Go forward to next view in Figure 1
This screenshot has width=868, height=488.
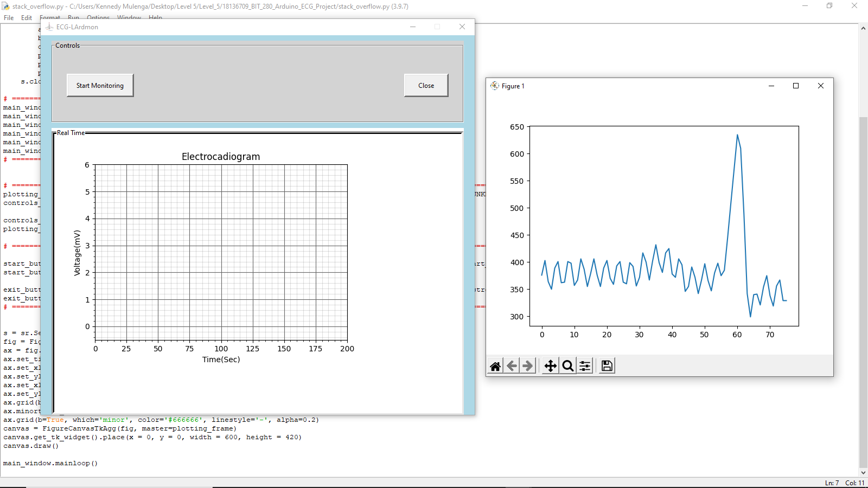528,366
